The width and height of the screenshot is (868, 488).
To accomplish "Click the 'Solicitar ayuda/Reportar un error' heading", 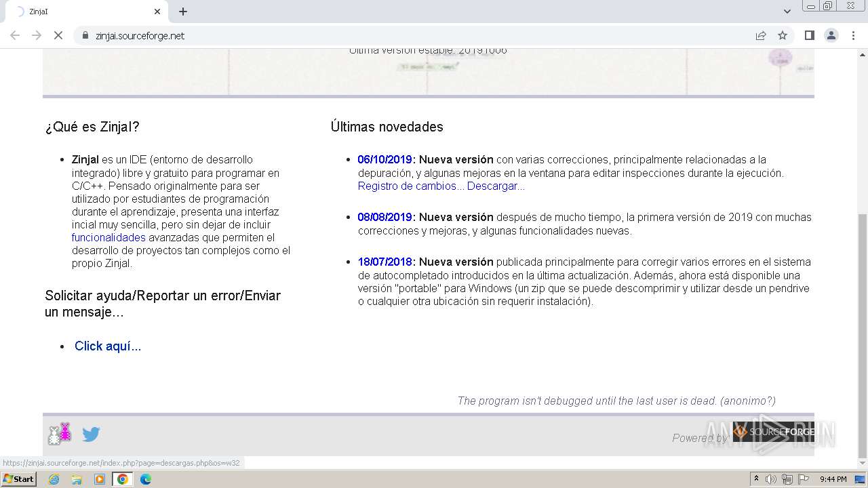I will pos(163,304).
